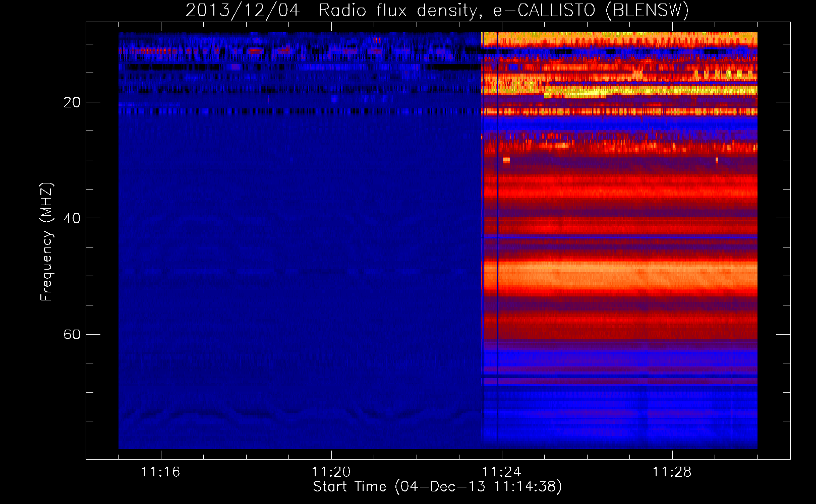Click the 11:20 time tick label
The image size is (816, 504).
(331, 472)
